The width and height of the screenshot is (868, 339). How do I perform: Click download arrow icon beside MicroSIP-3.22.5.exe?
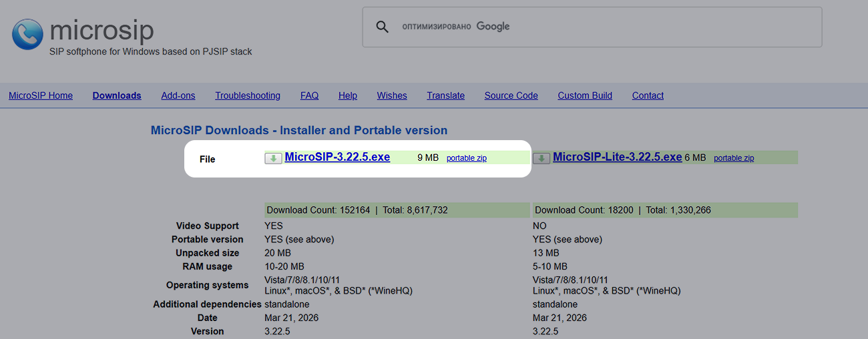(x=273, y=158)
